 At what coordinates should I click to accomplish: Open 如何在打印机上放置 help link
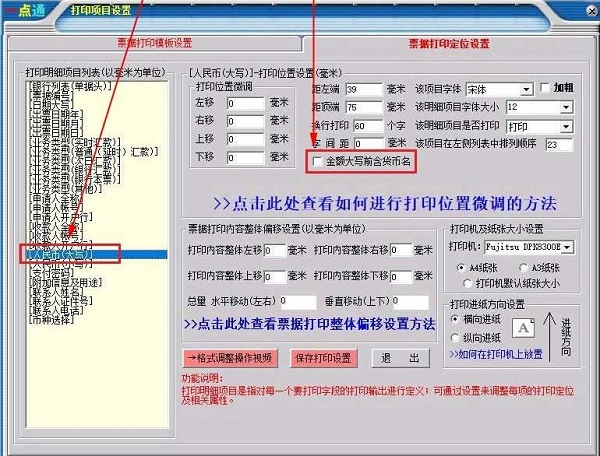[501, 354]
